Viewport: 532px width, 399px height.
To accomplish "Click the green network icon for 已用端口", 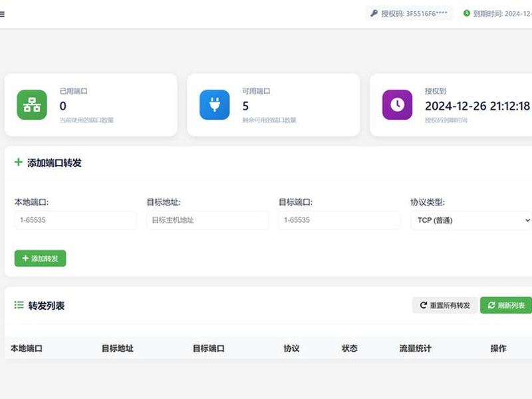I will pyautogui.click(x=32, y=105).
